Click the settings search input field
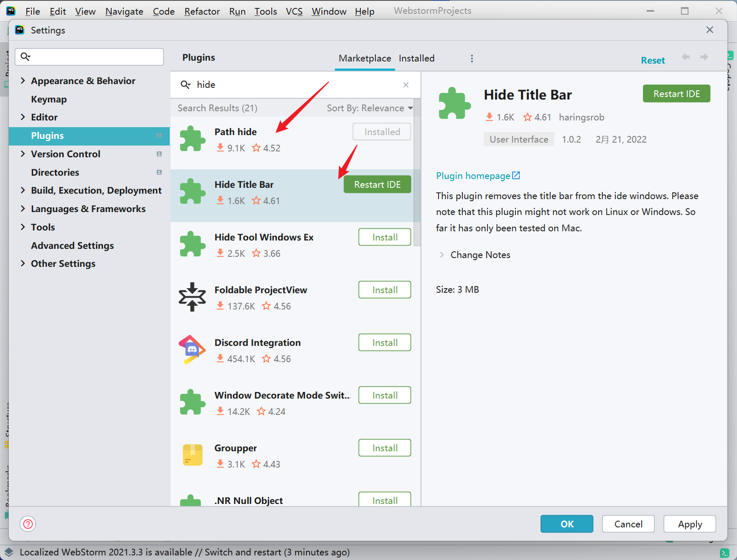Screen dimensions: 737x560 89,56
